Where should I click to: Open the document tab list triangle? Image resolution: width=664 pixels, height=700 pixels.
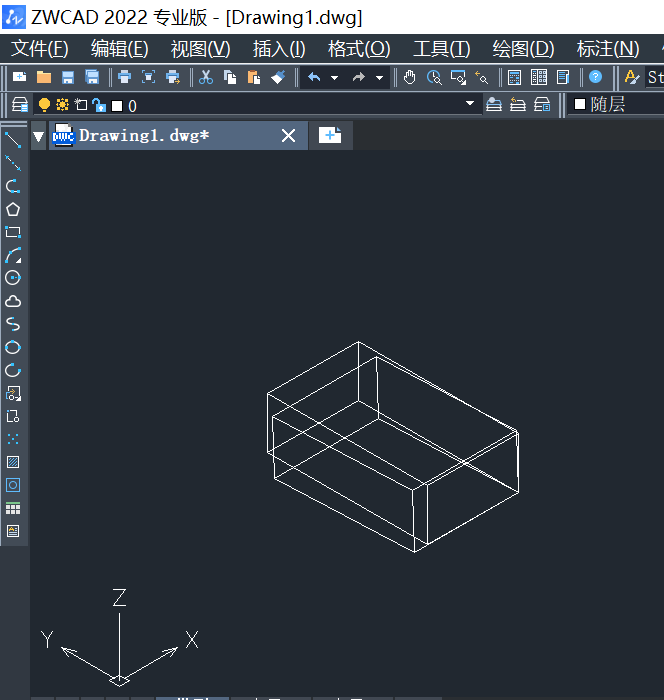[x=39, y=136]
